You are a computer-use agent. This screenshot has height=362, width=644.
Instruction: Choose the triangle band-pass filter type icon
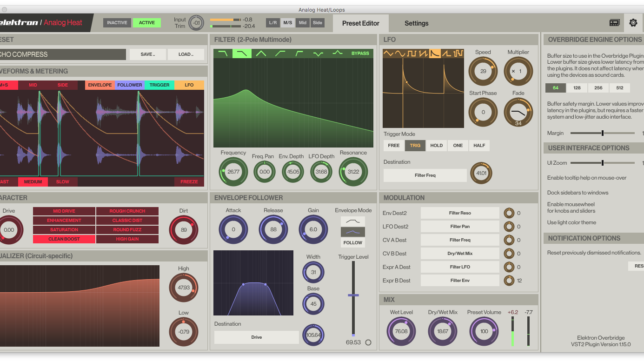[x=261, y=54]
